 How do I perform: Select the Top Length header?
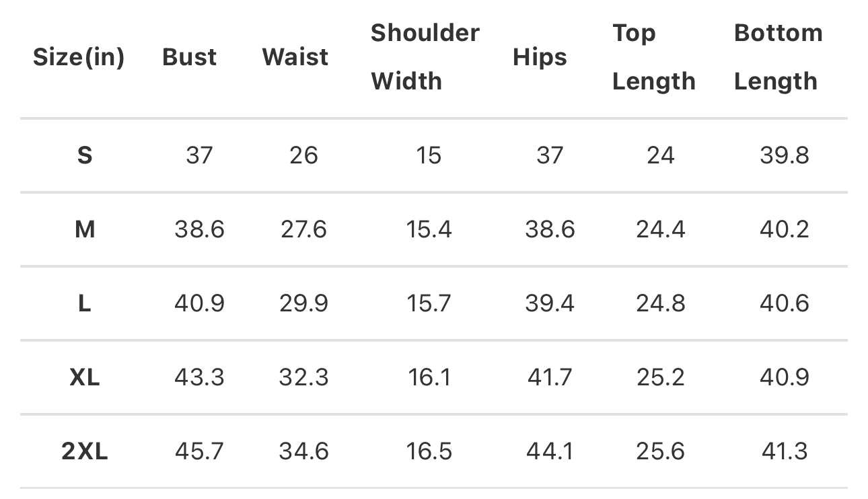click(x=654, y=57)
